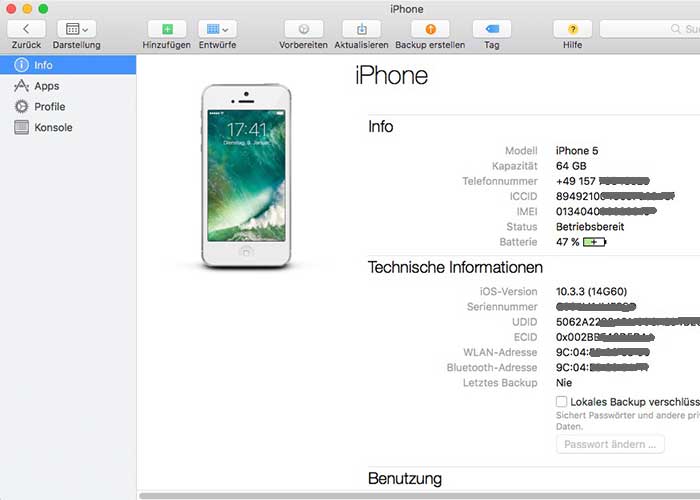Click the Letztes Backup value Nie
This screenshot has height=500, width=700.
pyautogui.click(x=564, y=383)
